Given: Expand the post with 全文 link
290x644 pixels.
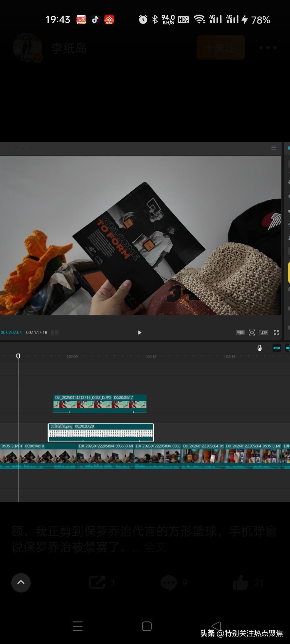Looking at the screenshot, I should coord(155,547).
